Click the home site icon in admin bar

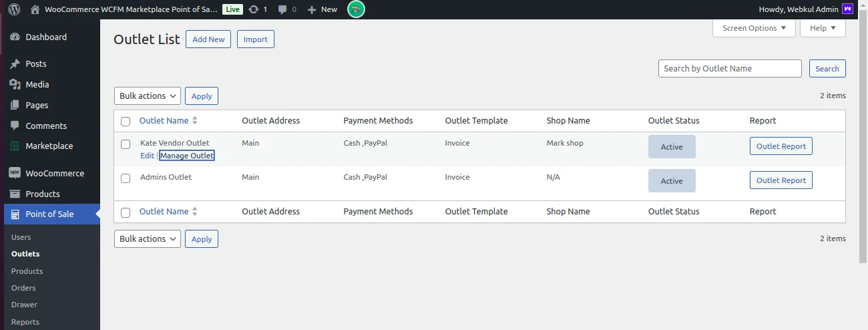[x=35, y=9]
